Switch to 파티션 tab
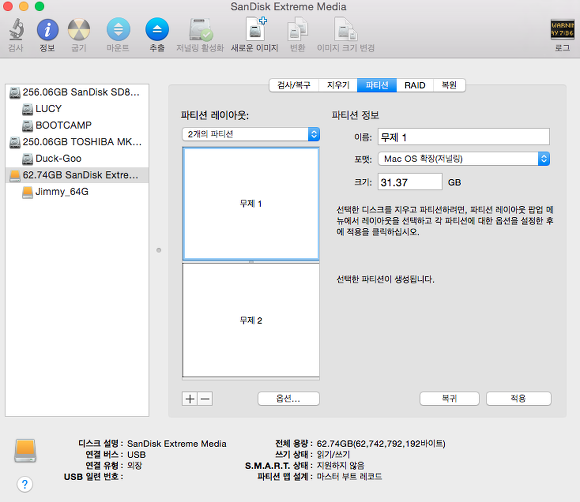This screenshot has width=580, height=502. click(x=377, y=85)
